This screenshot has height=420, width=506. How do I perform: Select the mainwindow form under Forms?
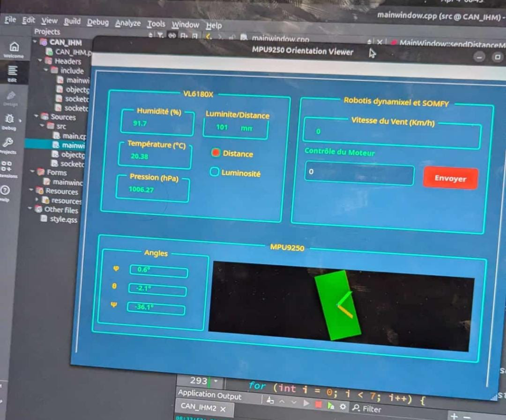pos(68,182)
